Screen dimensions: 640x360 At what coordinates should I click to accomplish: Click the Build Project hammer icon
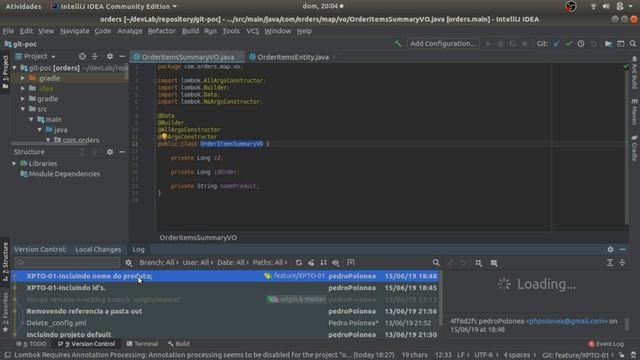(398, 44)
